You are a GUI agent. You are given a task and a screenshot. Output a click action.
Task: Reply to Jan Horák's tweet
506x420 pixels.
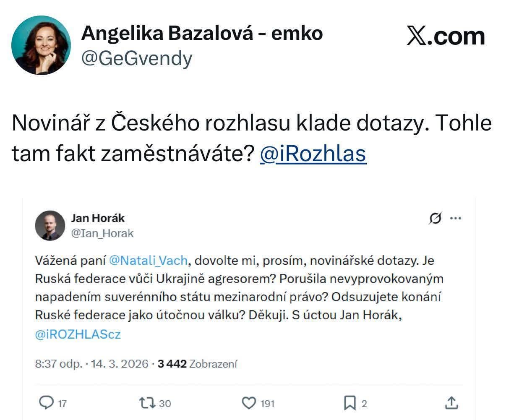point(45,403)
